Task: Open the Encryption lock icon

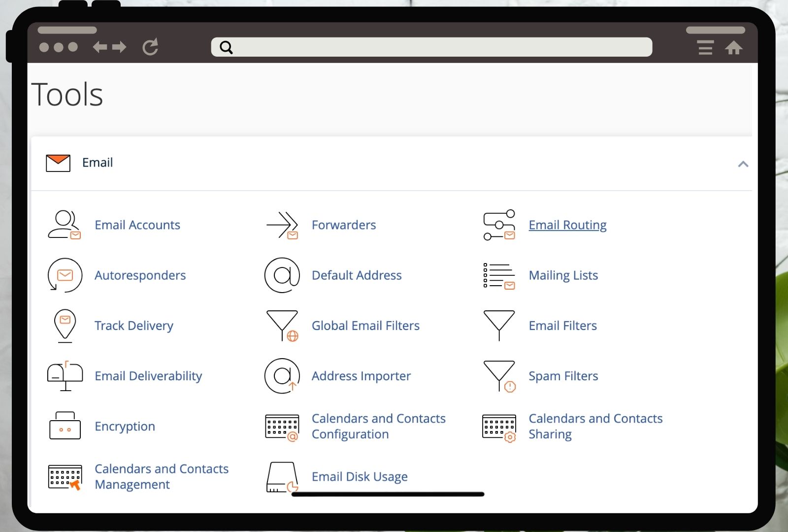Action: tap(65, 426)
